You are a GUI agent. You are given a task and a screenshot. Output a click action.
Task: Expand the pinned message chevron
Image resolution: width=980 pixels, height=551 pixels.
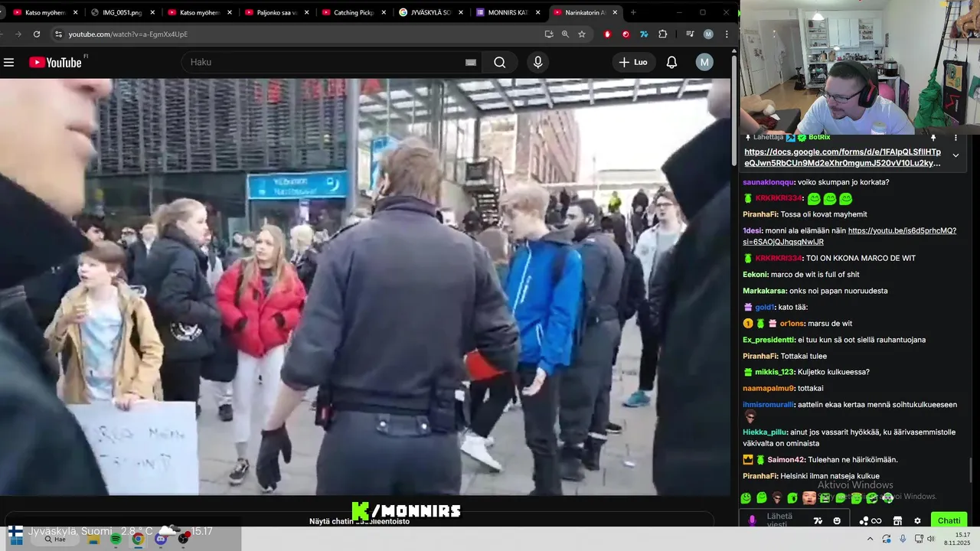coord(955,155)
